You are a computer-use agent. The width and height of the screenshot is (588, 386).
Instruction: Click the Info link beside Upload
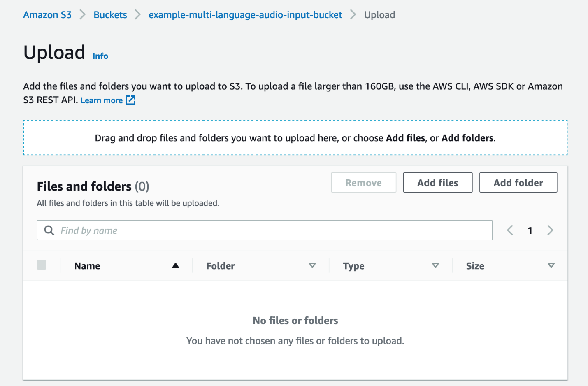(x=100, y=56)
